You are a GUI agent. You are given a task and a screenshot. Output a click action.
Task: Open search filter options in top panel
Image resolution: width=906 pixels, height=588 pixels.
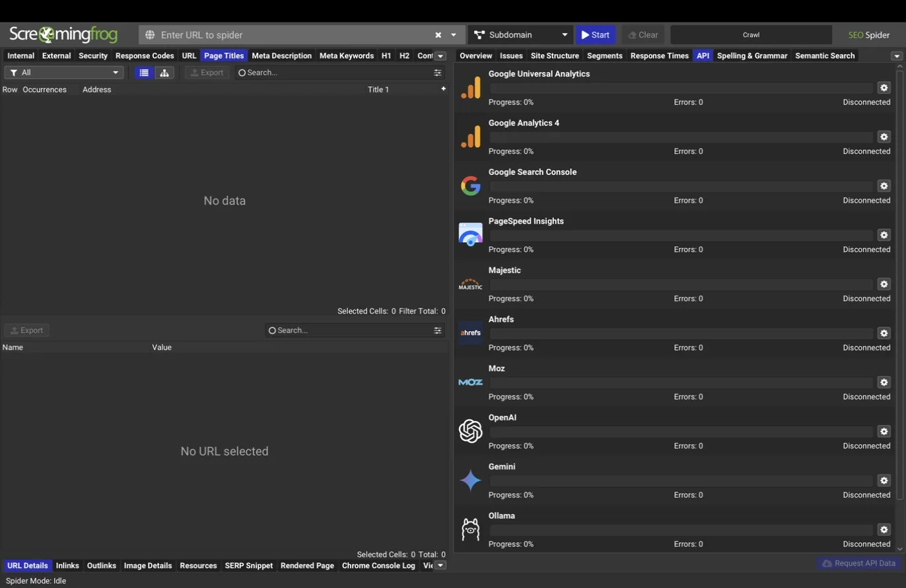tap(437, 73)
